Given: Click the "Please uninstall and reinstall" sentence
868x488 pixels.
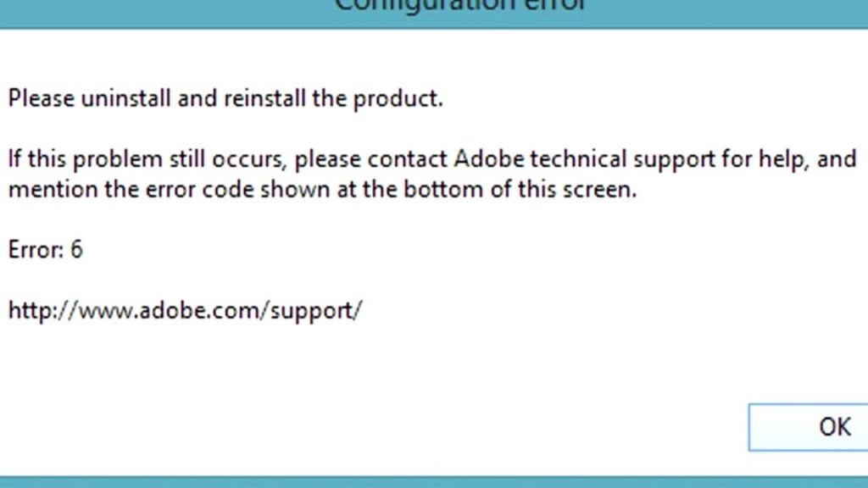Looking at the screenshot, I should pos(225,99).
